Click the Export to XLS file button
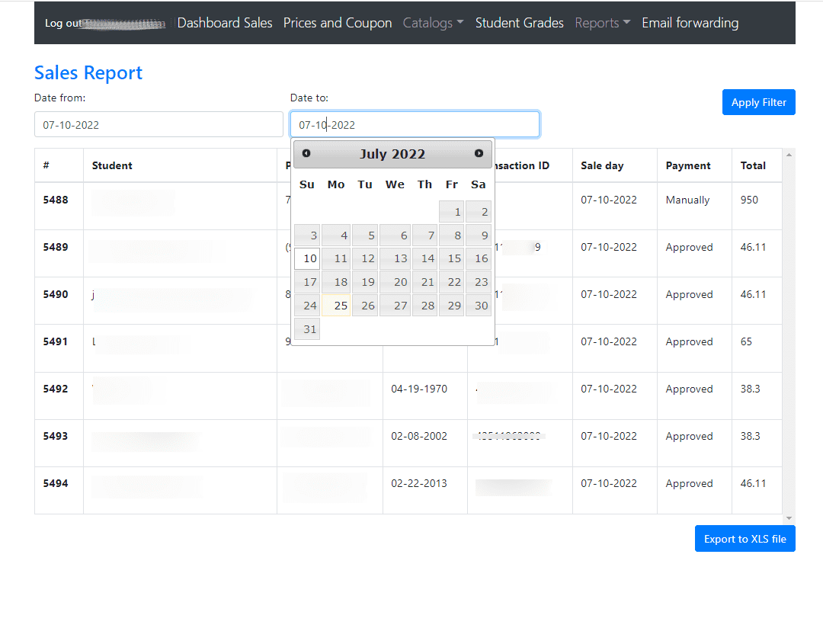 (x=745, y=538)
